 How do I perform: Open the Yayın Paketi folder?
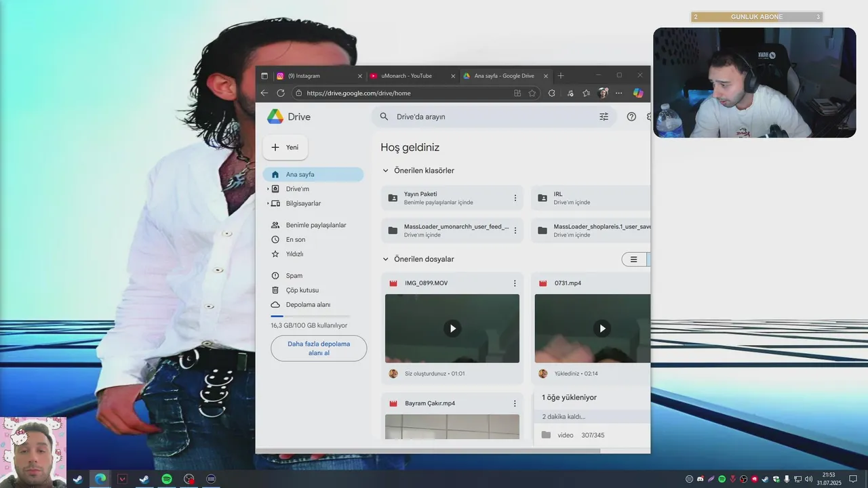[x=452, y=198]
